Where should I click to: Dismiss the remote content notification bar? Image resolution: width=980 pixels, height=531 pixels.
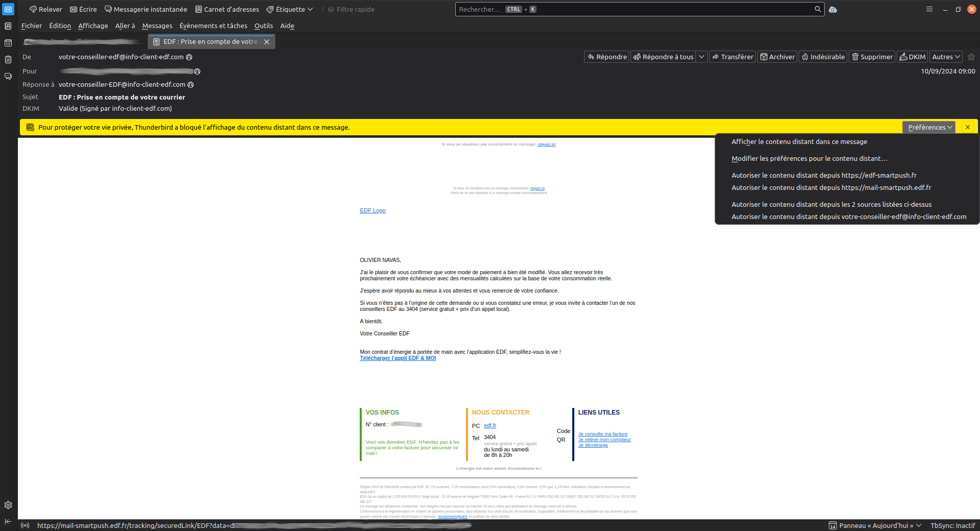click(x=968, y=127)
